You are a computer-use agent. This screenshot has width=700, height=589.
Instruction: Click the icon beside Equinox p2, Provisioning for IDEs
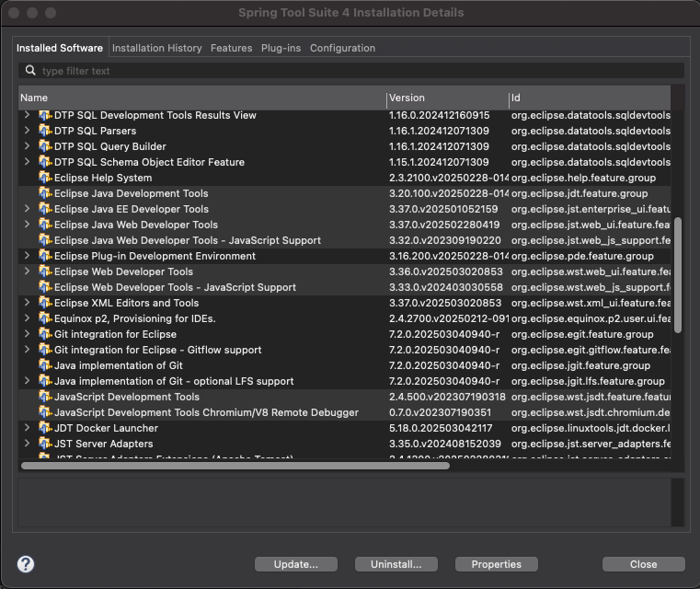click(45, 318)
